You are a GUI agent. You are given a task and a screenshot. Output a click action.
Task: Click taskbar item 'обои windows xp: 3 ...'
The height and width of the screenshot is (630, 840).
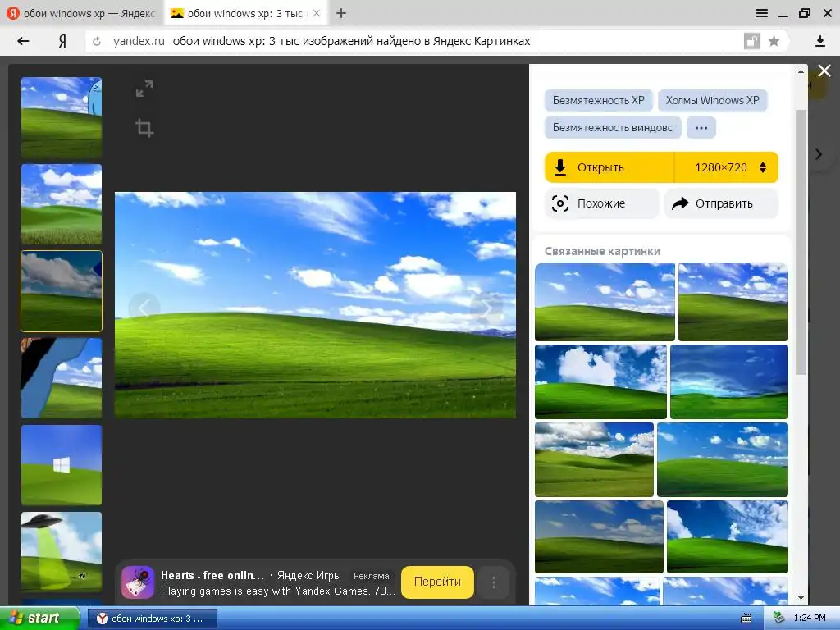pyautogui.click(x=152, y=619)
